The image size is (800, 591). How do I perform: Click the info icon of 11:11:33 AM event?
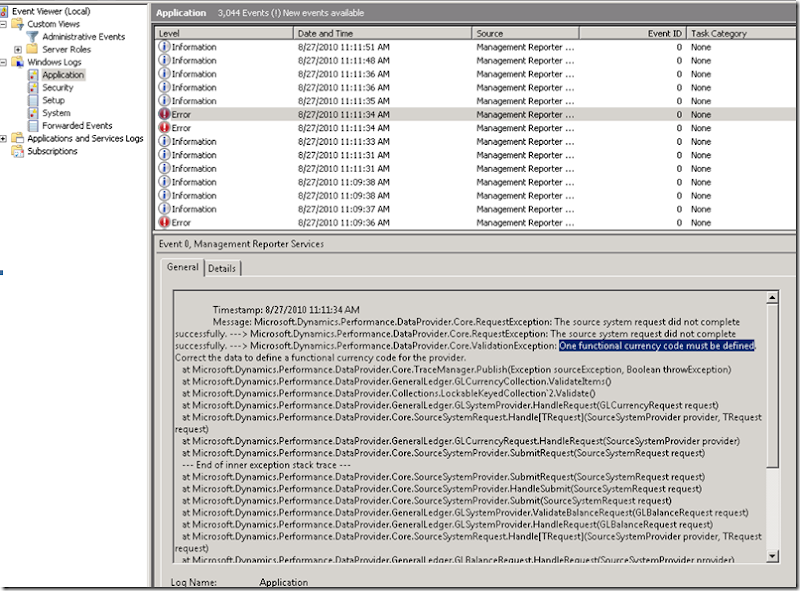(164, 141)
